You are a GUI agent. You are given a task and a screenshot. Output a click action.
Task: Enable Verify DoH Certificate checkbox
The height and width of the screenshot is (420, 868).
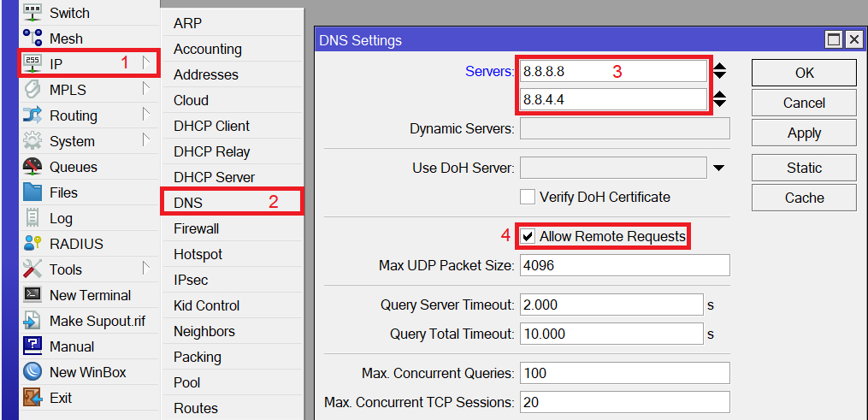(x=528, y=197)
